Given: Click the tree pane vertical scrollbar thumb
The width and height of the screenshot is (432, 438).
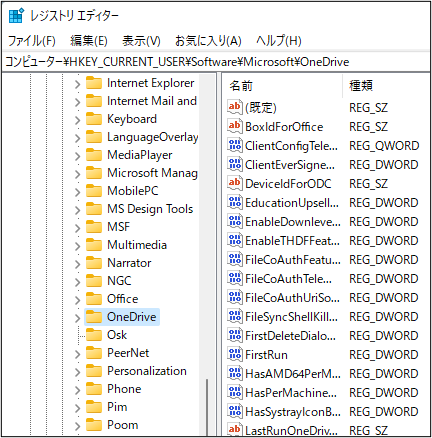Looking at the screenshot, I should (207, 406).
